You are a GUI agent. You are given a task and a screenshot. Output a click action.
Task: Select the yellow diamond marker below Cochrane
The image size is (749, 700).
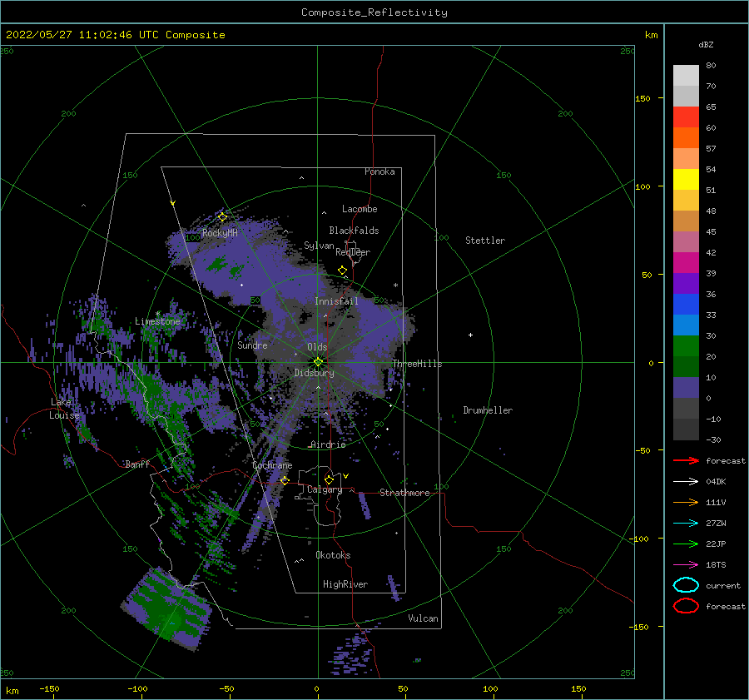coord(285,480)
